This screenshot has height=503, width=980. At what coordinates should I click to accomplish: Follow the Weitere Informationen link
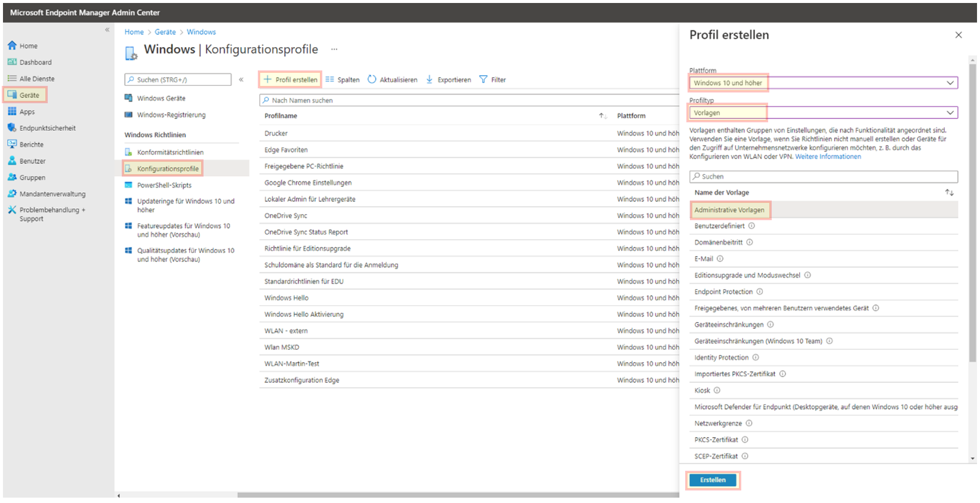828,157
